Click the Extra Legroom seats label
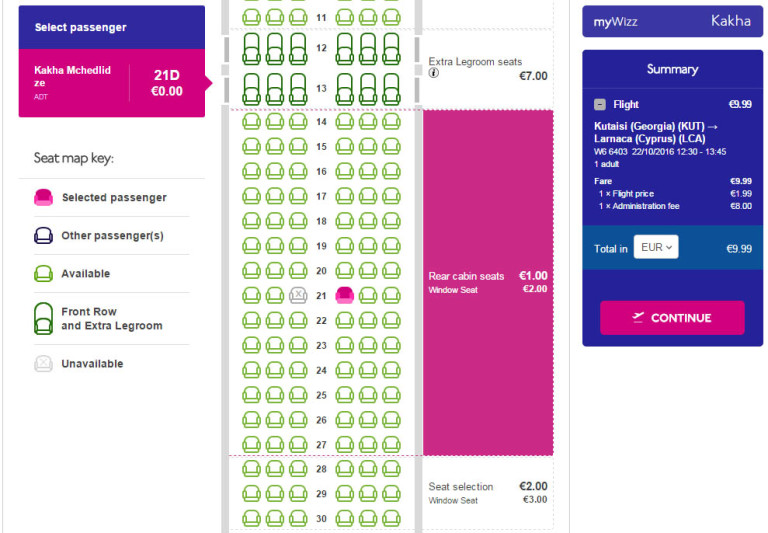 pos(475,62)
